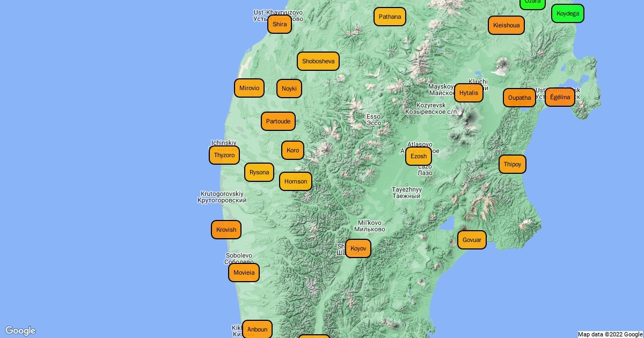Click the Ezosh marker

(419, 156)
